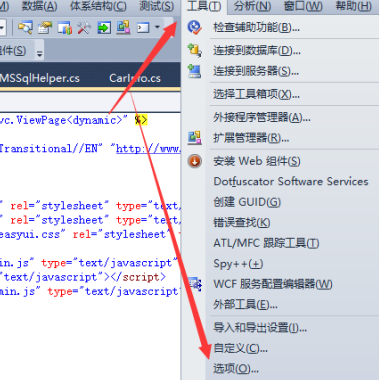Screen dimensions: 379x380
Task: Open the 窗口(W) menu
Action: [x=303, y=6]
